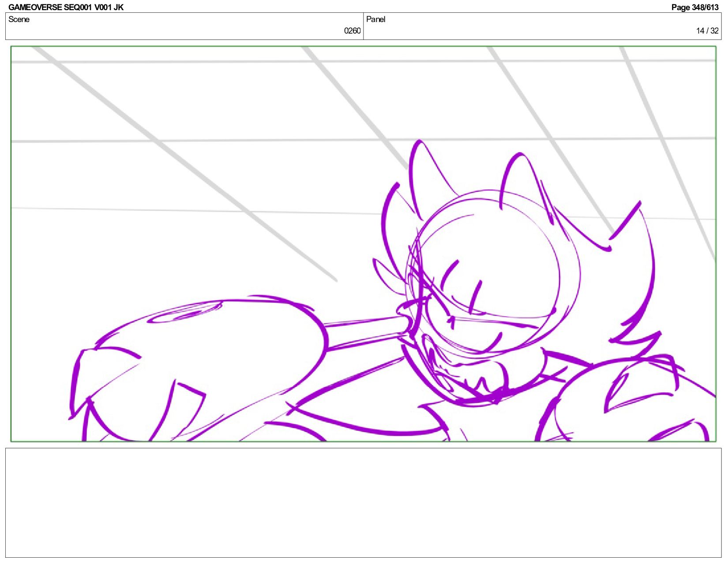Screen dimensions: 728x563
Task: Click the GAMEOVERSE SEQ001 V001 JK title
Action: click(x=66, y=7)
